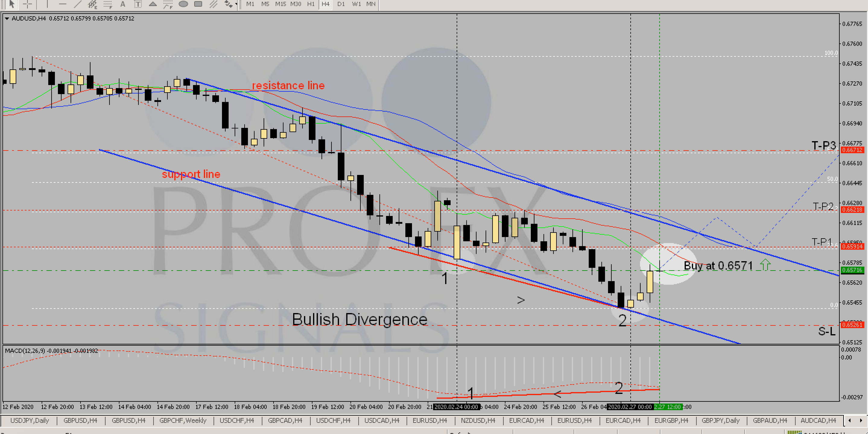Select the cursor arrow tool
The image size is (868, 434).
click(x=11, y=4)
